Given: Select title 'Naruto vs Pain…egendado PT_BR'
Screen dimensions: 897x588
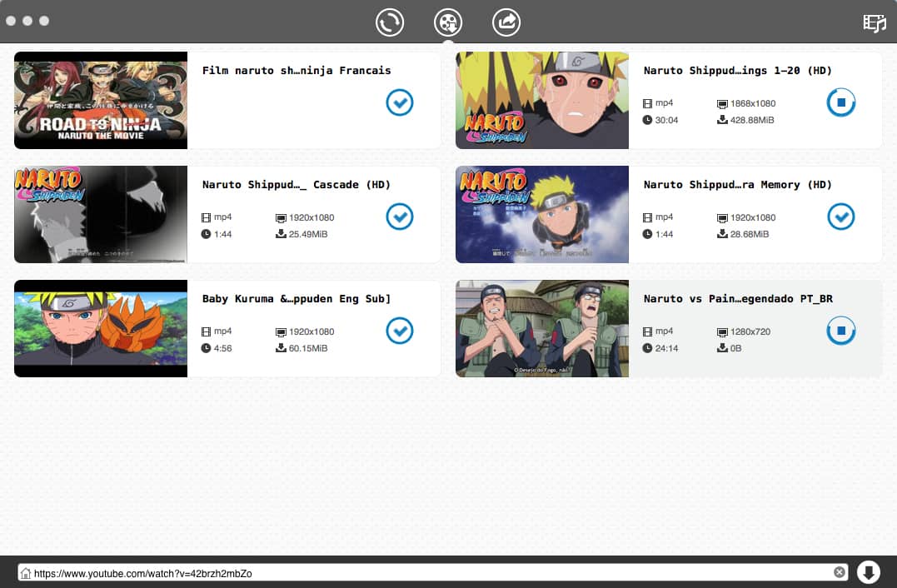Looking at the screenshot, I should coord(738,298).
